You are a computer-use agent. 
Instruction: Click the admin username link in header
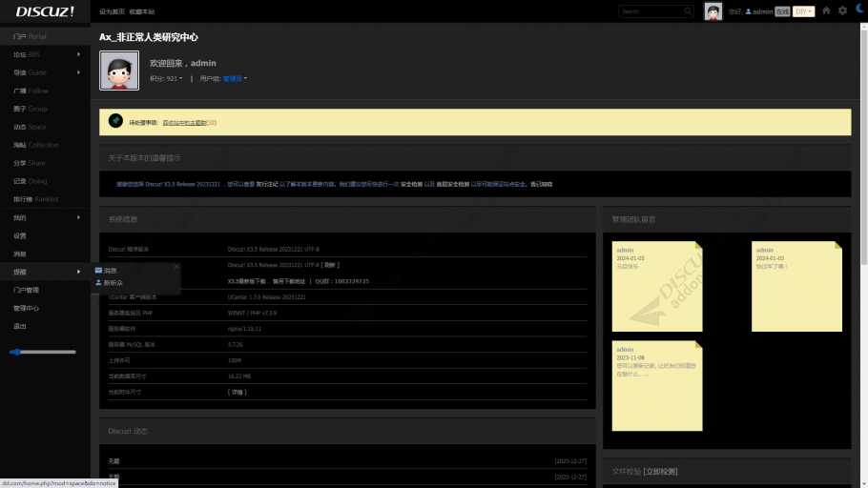[762, 11]
